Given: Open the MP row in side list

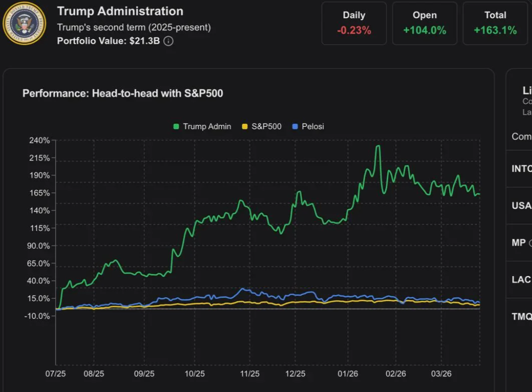Looking at the screenshot, I should 519,243.
